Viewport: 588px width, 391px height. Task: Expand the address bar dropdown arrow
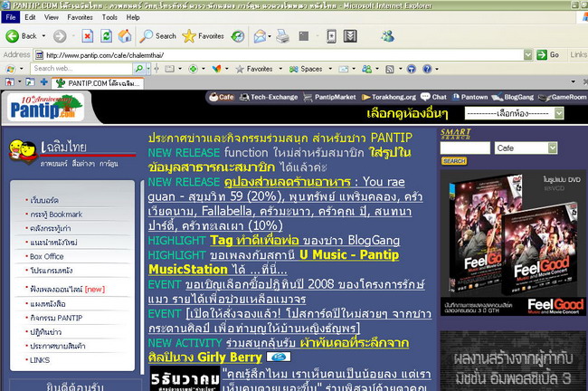(528, 55)
